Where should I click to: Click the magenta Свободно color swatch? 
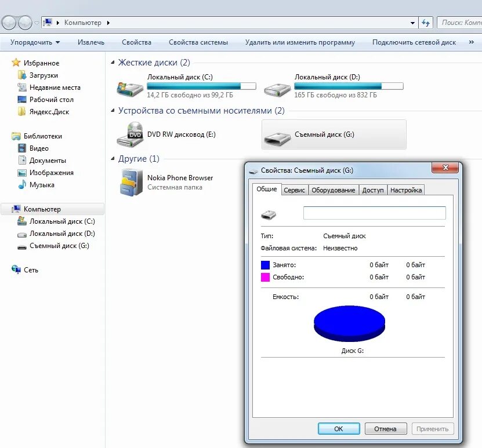pos(265,277)
